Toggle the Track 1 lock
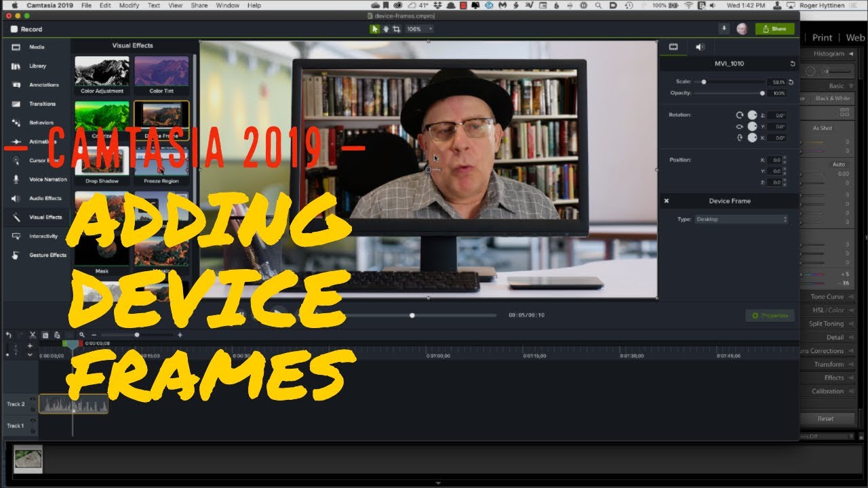The width and height of the screenshot is (868, 488). (33, 430)
